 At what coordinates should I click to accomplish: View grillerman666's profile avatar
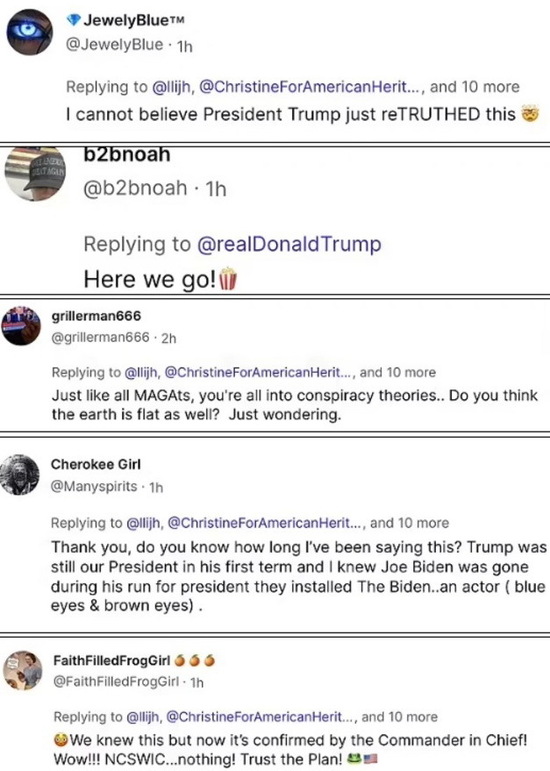click(x=21, y=326)
